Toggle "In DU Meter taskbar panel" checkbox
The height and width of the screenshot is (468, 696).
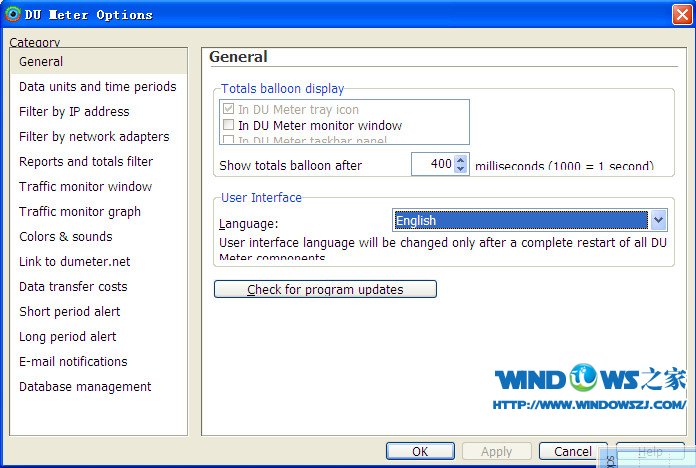[x=228, y=141]
